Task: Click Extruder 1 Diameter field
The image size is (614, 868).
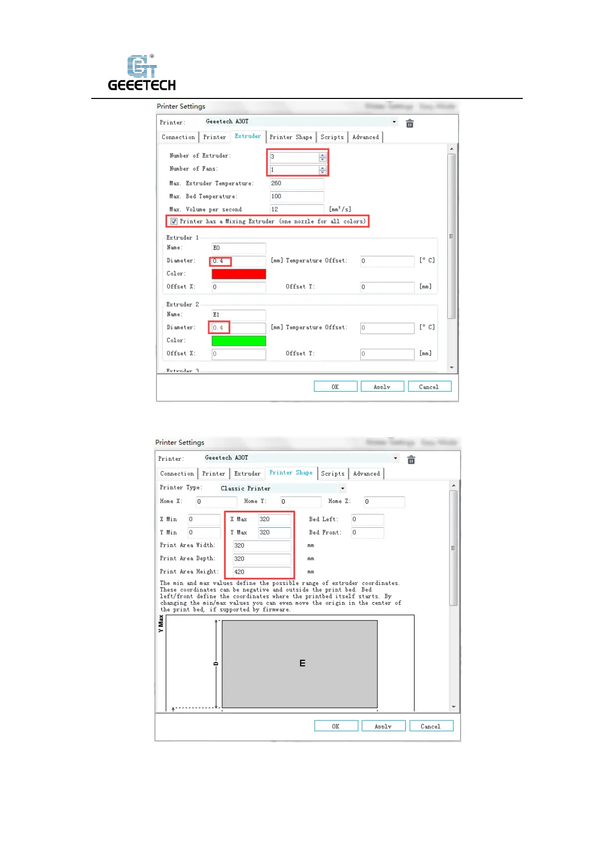Action: click(239, 261)
